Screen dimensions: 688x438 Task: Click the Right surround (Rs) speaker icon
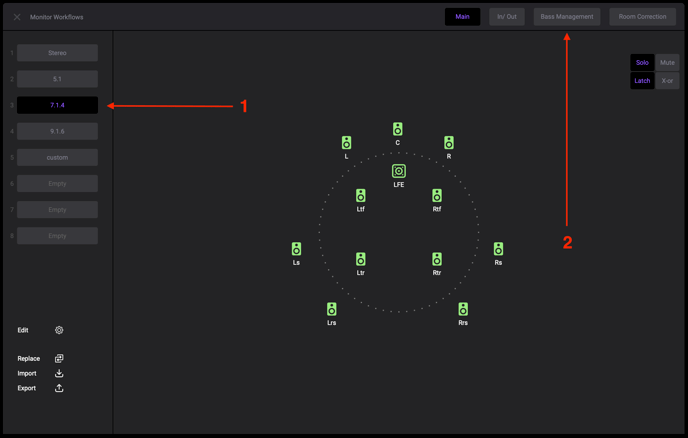click(498, 249)
